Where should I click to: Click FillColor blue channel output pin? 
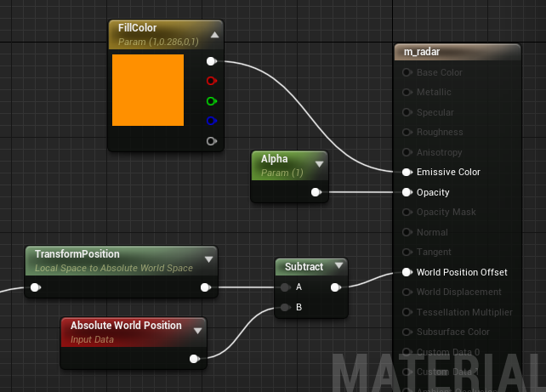(x=211, y=121)
